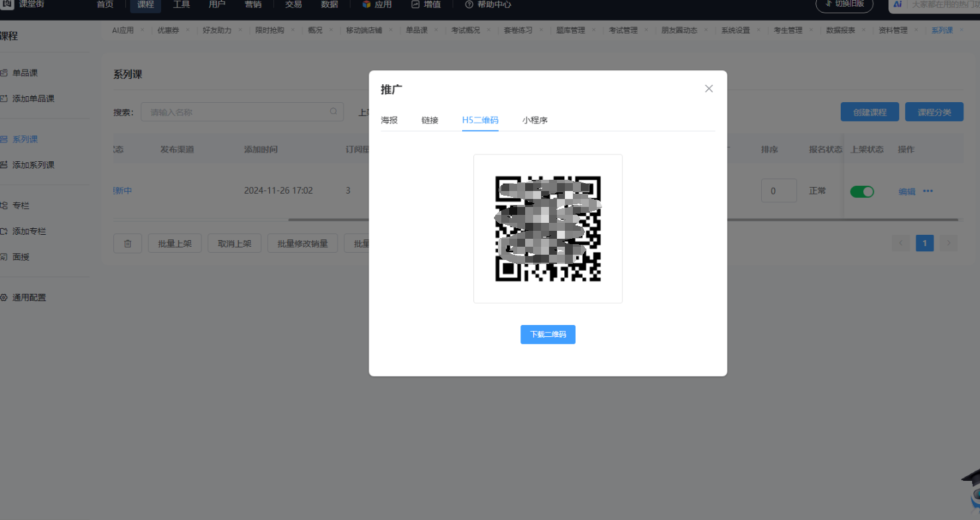
Task: Open the three-dot more actions menu
Action: pyautogui.click(x=928, y=191)
